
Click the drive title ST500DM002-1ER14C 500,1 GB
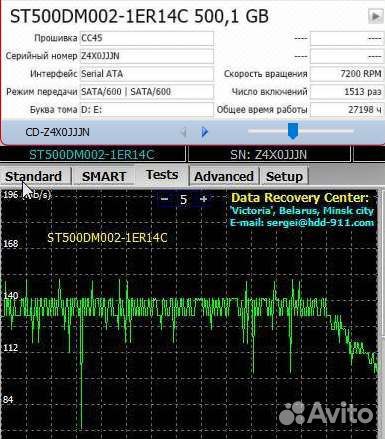pyautogui.click(x=139, y=16)
